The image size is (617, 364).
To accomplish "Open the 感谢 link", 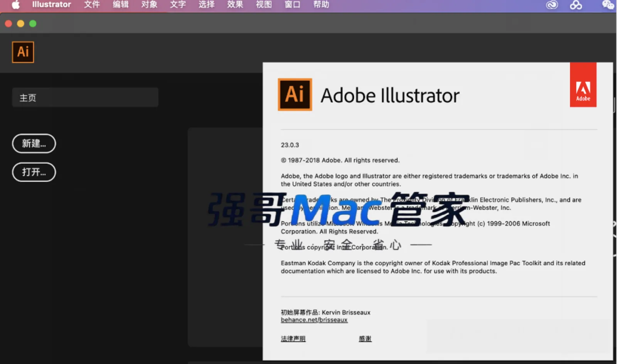I will pos(365,339).
